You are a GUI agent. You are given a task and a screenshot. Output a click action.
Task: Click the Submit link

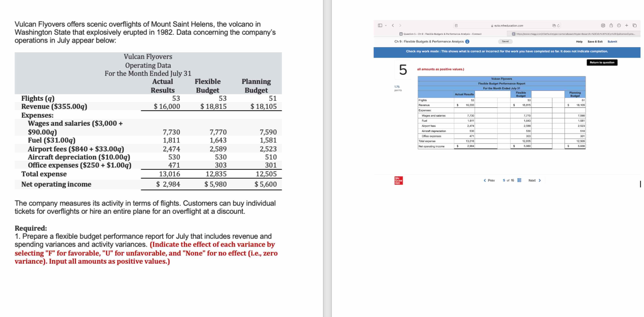pos(612,41)
